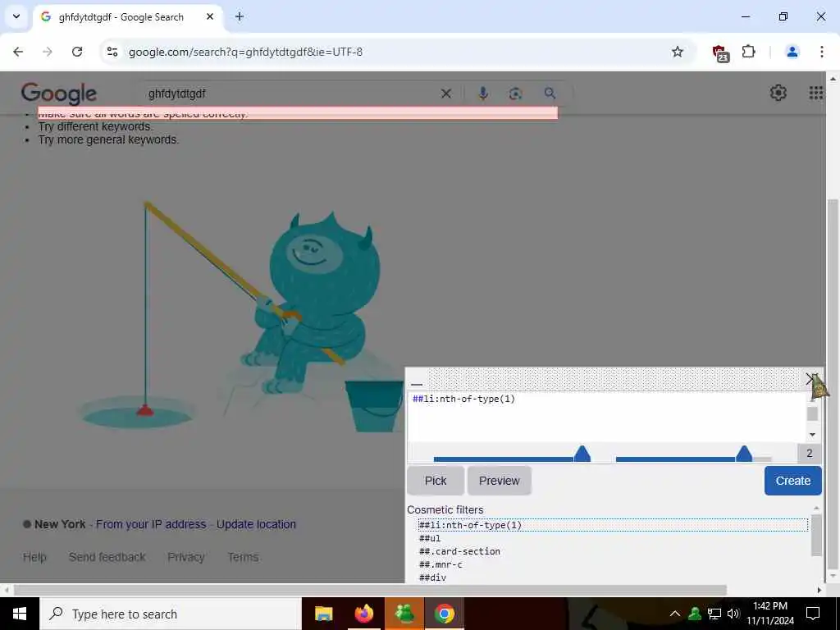Click the Preview button
Viewport: 840px width, 630px height.
500,481
